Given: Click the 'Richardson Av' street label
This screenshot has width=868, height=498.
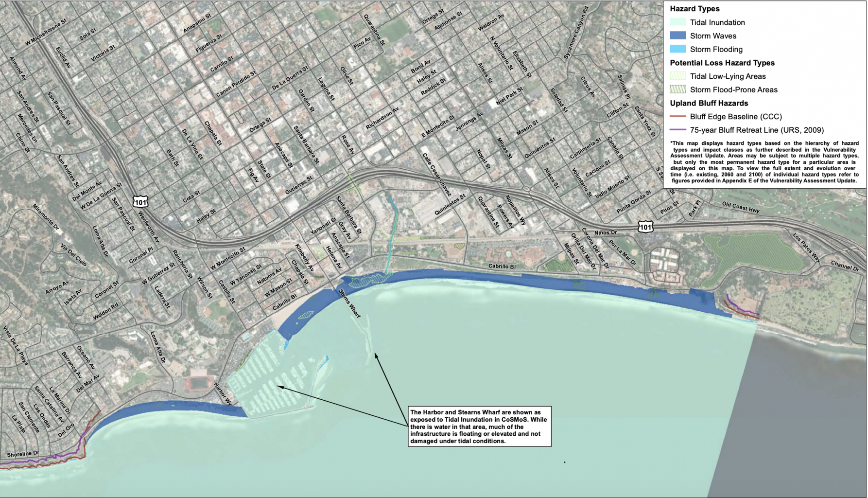Looking at the screenshot, I should click(382, 118).
